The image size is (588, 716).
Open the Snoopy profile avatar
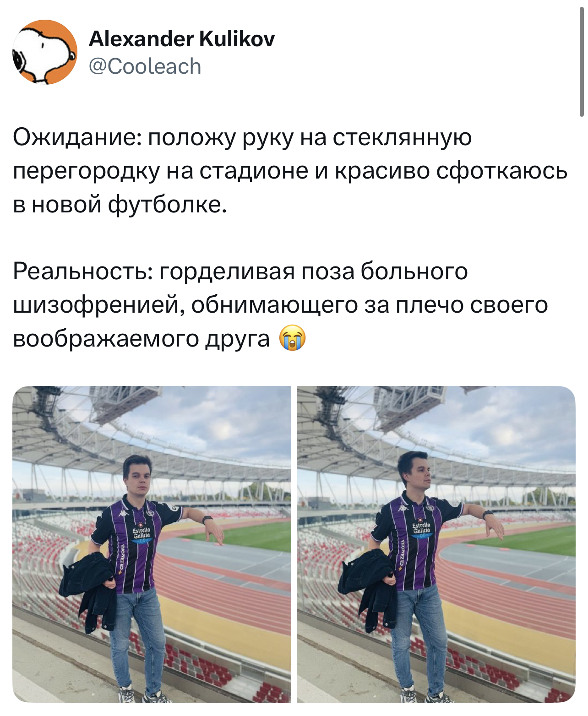point(45,52)
